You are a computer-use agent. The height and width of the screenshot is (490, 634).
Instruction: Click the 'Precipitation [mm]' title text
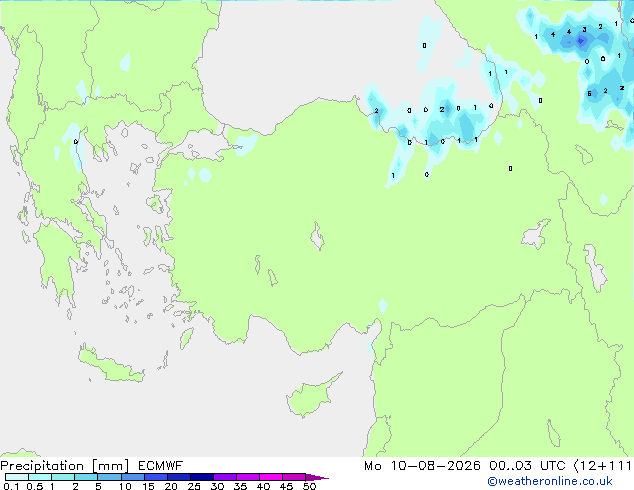click(65, 466)
